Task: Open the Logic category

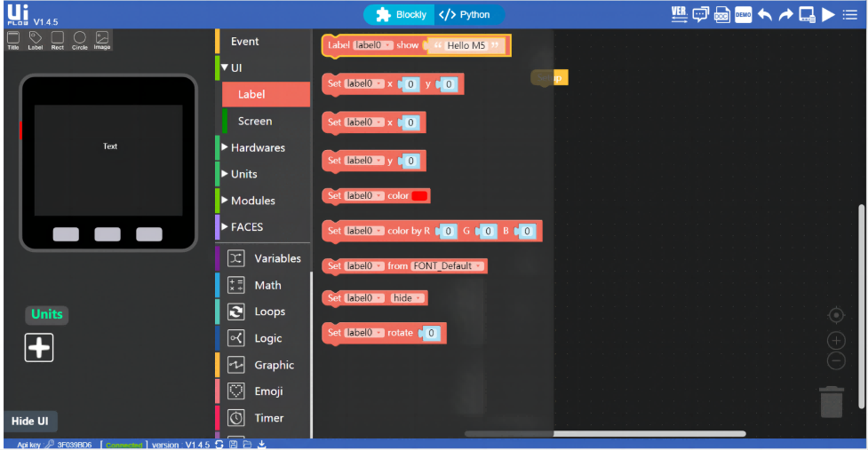Action: point(264,338)
